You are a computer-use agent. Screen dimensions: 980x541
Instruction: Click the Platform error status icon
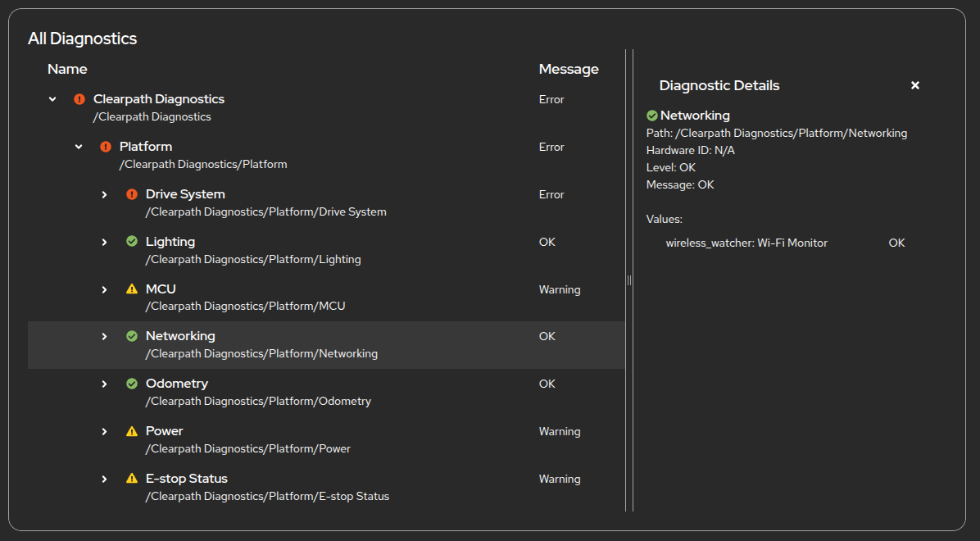106,147
